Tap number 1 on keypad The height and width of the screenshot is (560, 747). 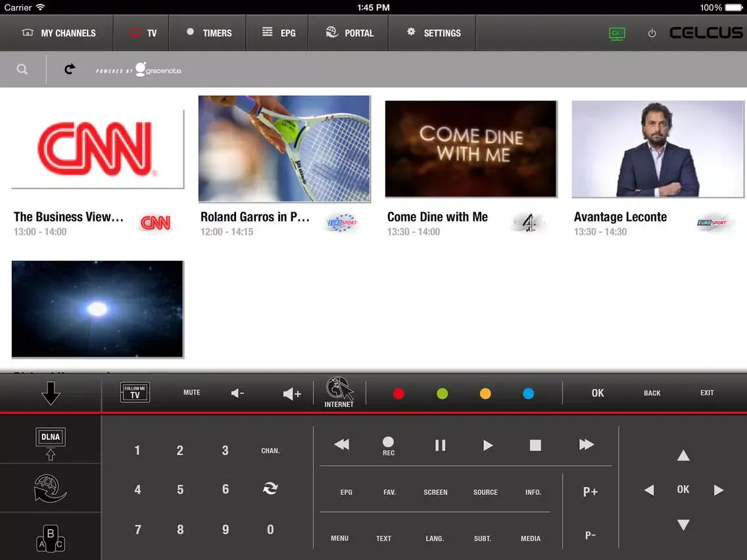pyautogui.click(x=137, y=450)
